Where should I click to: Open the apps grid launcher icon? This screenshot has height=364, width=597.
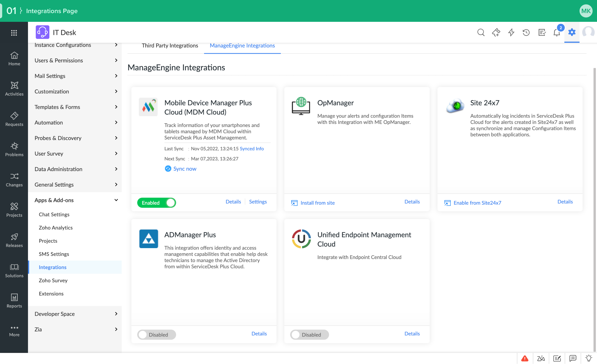point(14,33)
